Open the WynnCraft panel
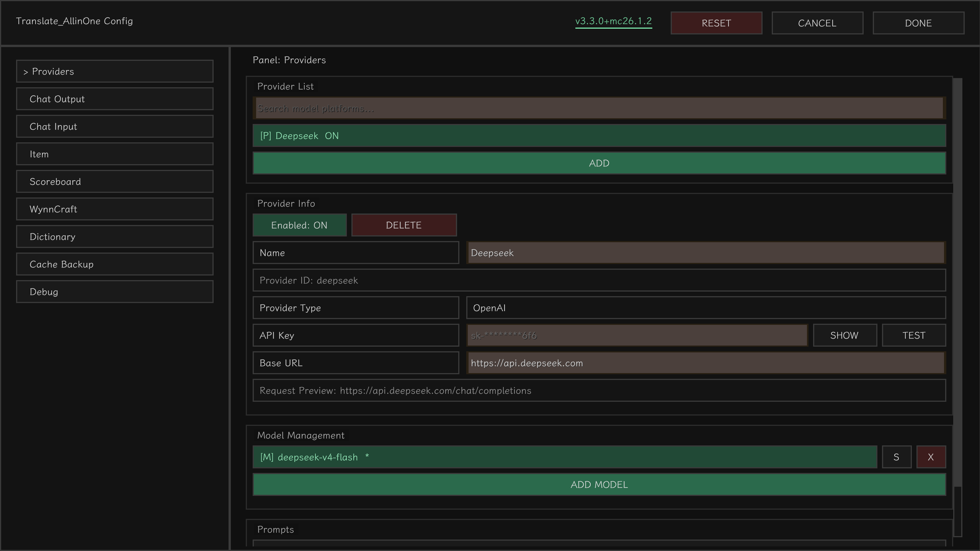Viewport: 980px width, 551px height. pyautogui.click(x=114, y=209)
